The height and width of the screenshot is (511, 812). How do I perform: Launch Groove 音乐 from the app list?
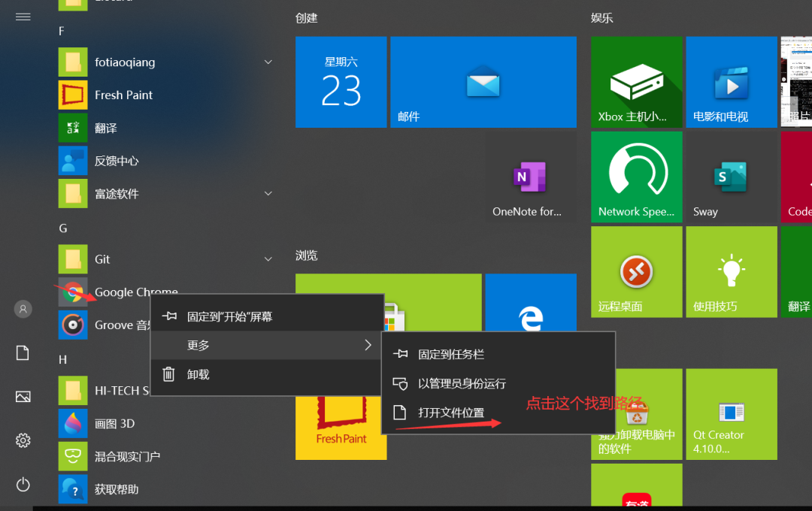click(113, 325)
